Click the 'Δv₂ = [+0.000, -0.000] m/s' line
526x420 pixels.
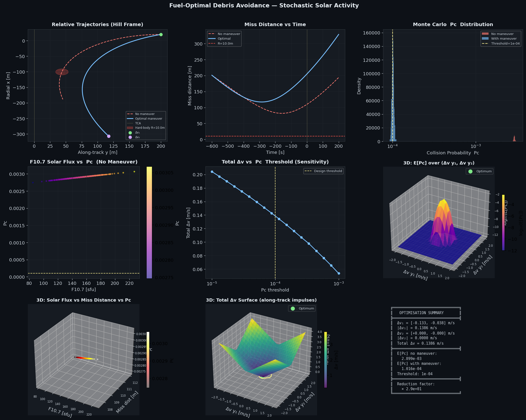[x=426, y=333]
